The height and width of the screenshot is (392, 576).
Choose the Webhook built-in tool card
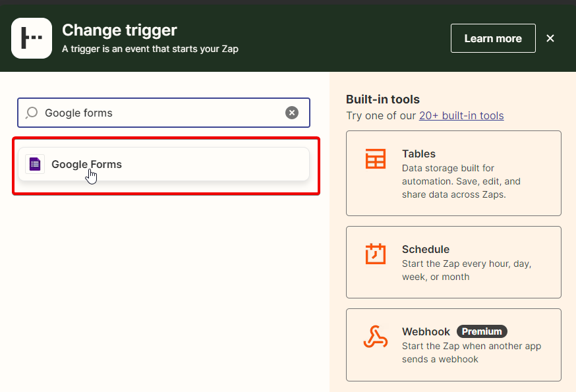[453, 345]
